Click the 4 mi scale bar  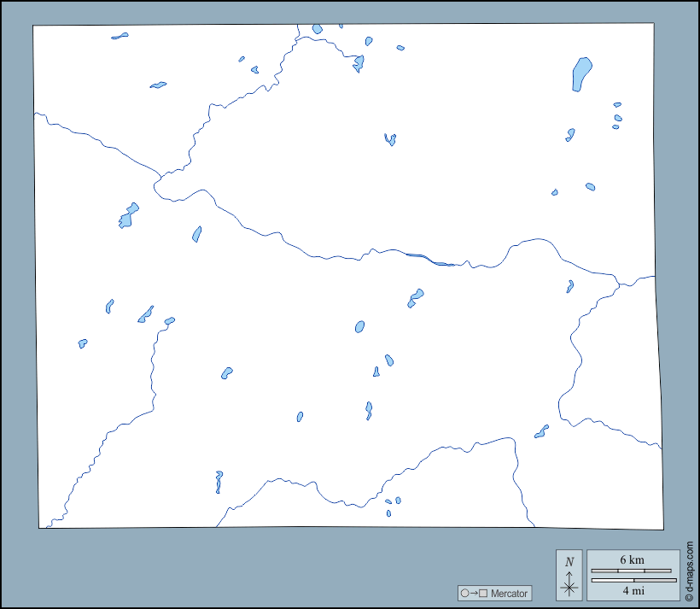click(x=632, y=581)
